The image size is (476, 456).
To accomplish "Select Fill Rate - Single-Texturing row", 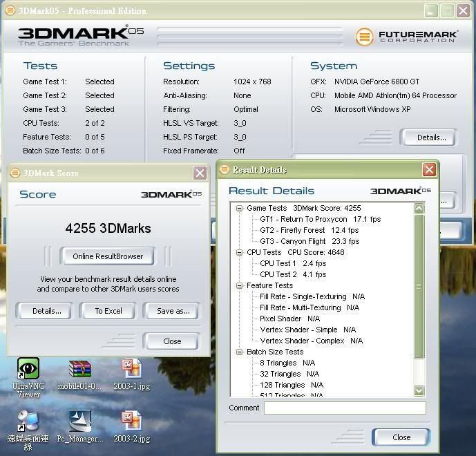I will click(x=312, y=296).
